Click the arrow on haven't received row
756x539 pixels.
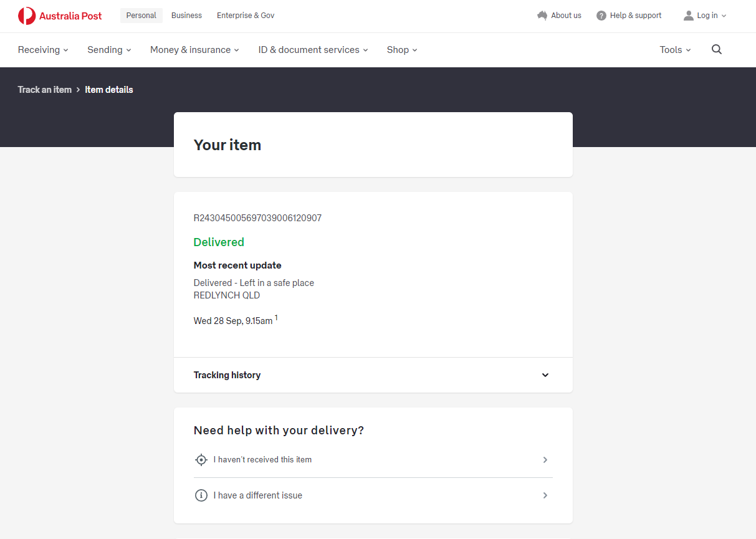point(545,460)
